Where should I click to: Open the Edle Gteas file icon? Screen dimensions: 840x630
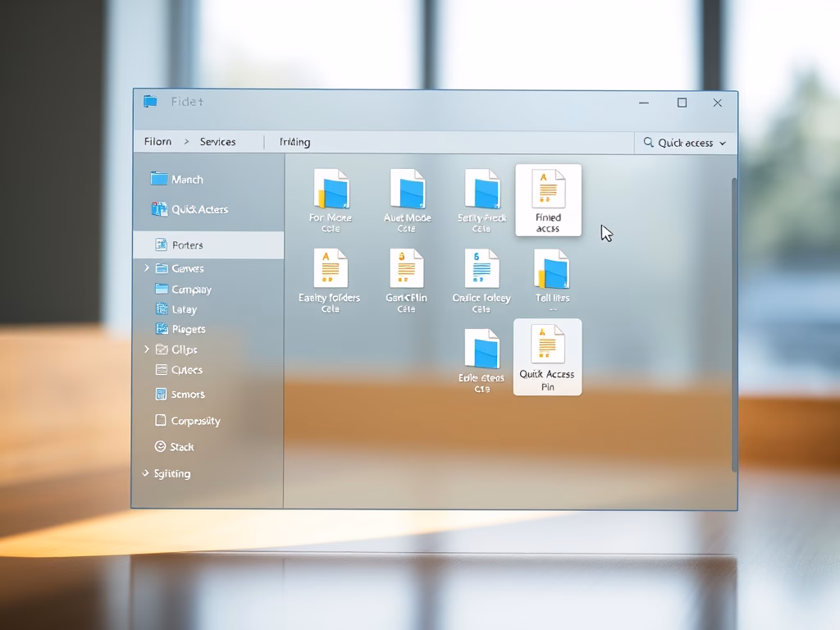[482, 349]
